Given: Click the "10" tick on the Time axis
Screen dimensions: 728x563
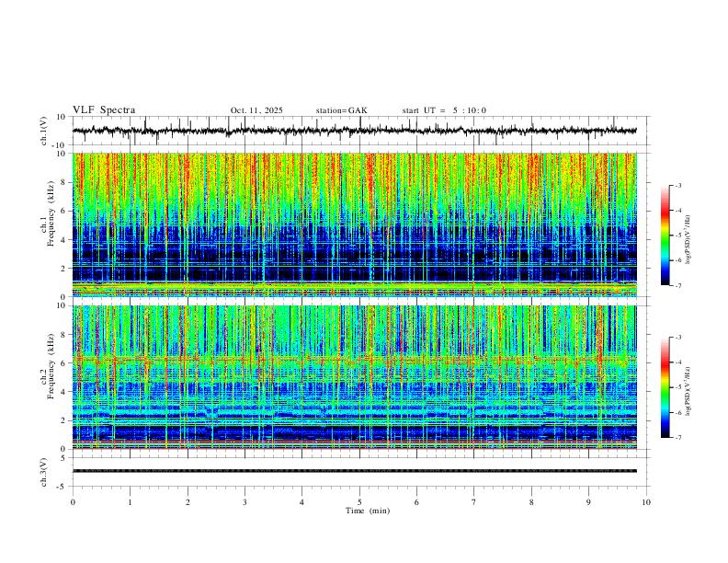Looking at the screenshot, I should pos(646,502).
